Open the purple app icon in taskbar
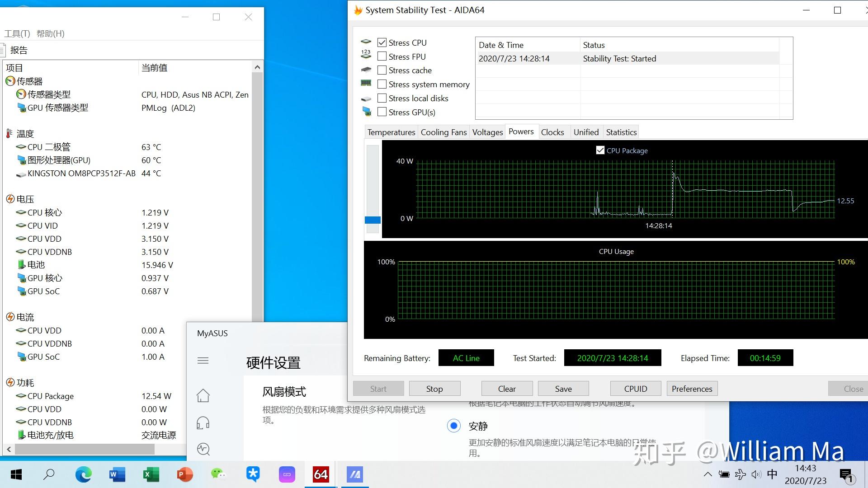 pyautogui.click(x=287, y=474)
